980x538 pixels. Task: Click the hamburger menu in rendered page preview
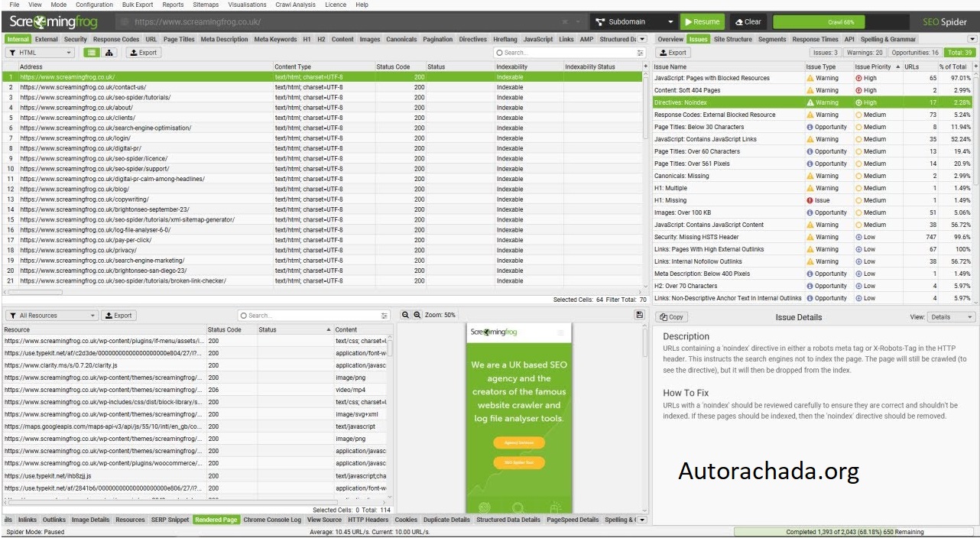click(x=560, y=332)
